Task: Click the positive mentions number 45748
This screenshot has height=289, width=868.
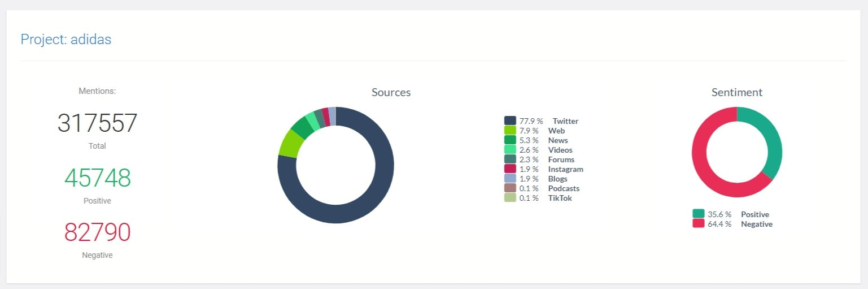Action: coord(97,178)
